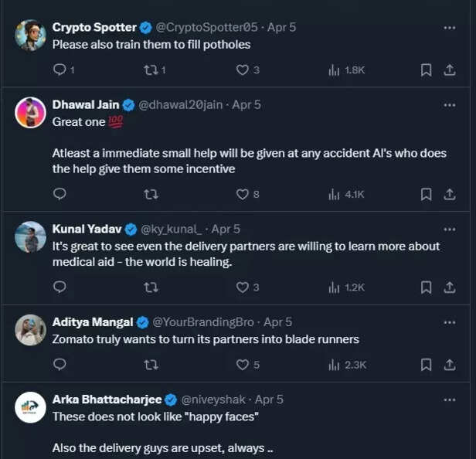Viewport: 476px width, 459px height.
Task: Open the @YourBrandingBro handle link
Action: pos(205,322)
